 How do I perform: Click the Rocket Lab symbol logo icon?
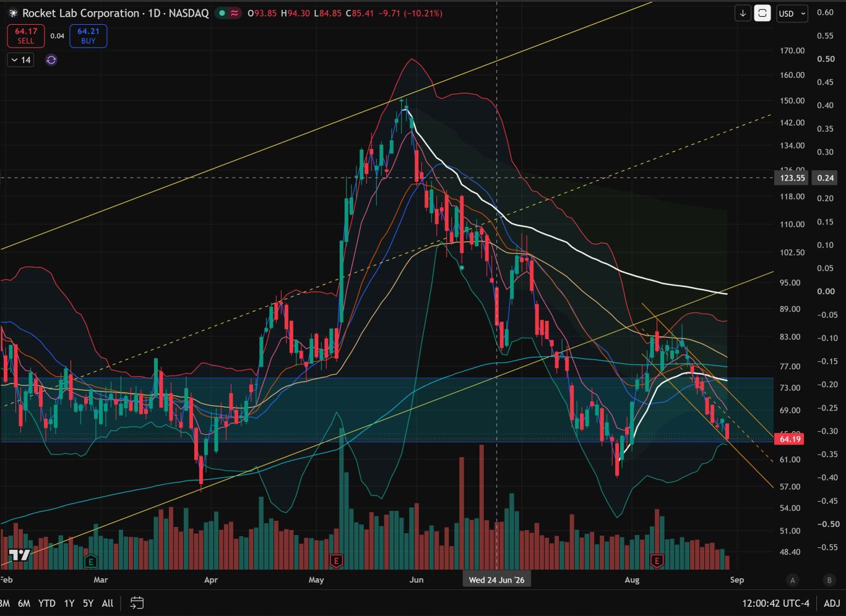(13, 13)
